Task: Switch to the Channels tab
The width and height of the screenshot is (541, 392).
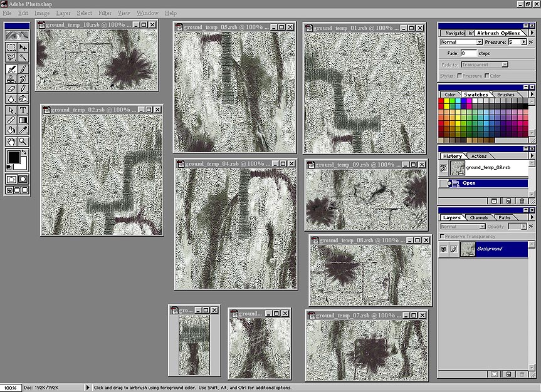Action: [479, 217]
